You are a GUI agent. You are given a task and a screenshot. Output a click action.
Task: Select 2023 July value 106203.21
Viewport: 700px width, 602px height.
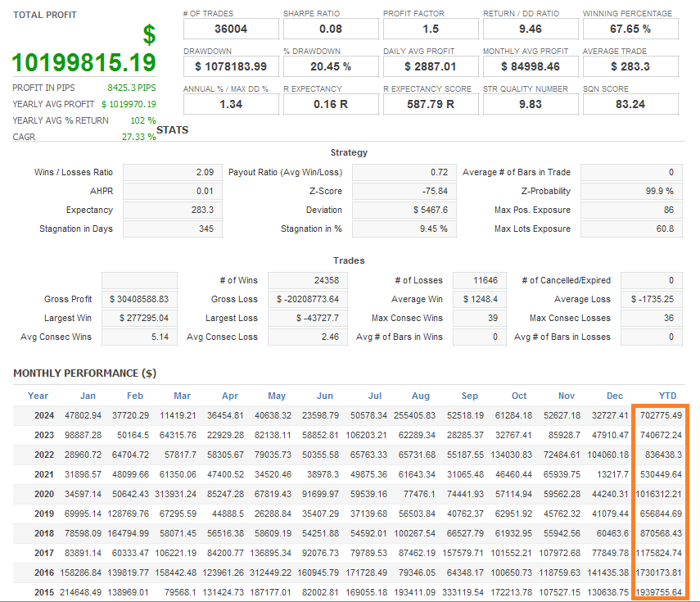coord(366,435)
